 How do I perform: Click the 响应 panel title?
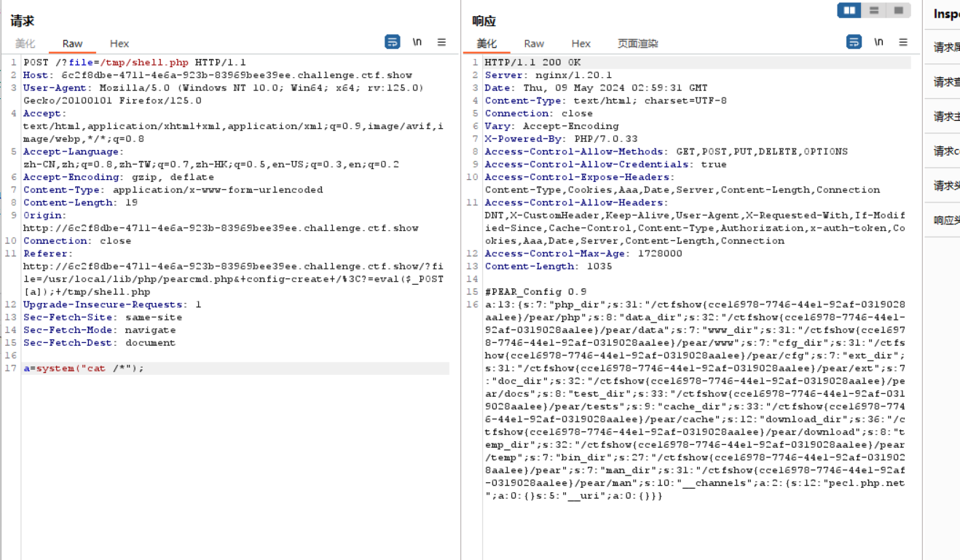[x=484, y=21]
